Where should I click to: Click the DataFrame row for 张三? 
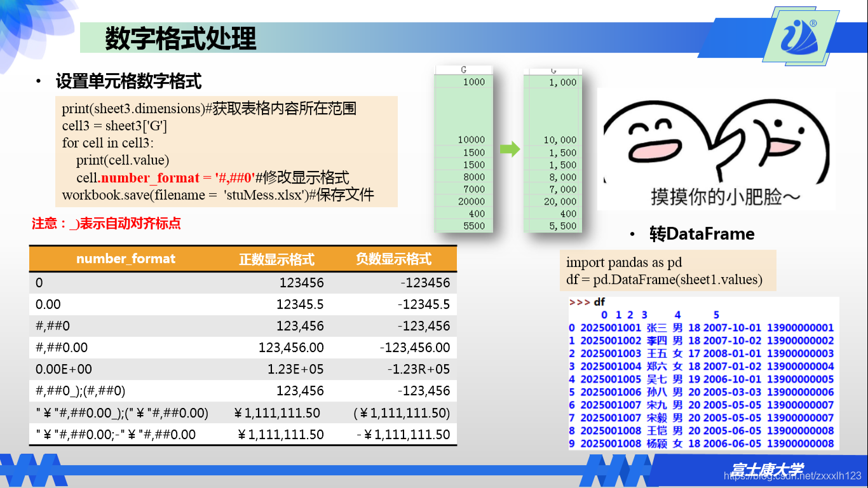coord(701,328)
